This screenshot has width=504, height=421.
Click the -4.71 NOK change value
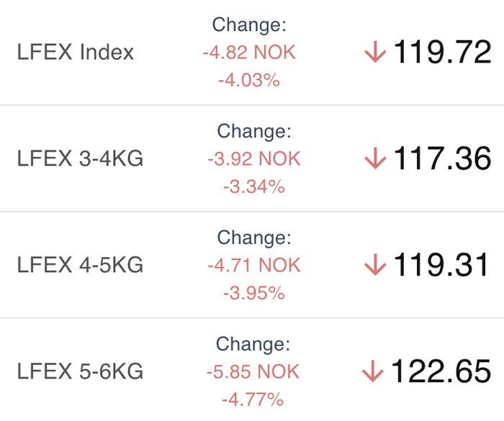254,266
